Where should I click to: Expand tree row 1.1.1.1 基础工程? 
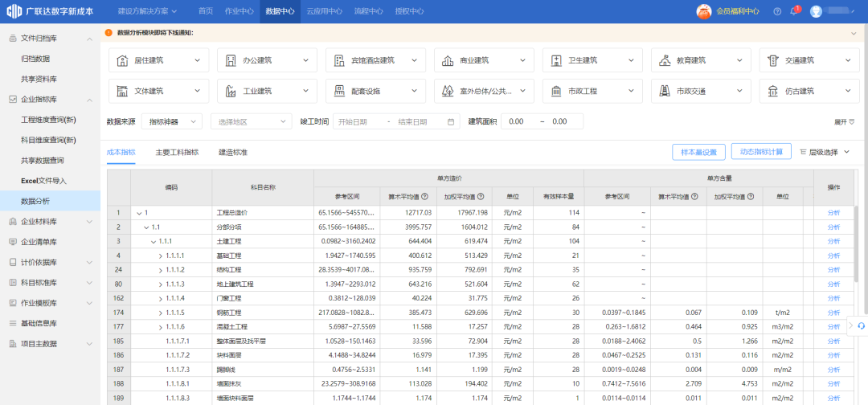point(160,256)
